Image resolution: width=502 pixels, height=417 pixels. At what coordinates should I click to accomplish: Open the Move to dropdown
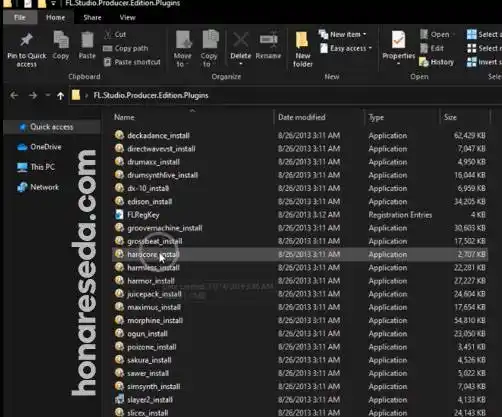pos(183,49)
